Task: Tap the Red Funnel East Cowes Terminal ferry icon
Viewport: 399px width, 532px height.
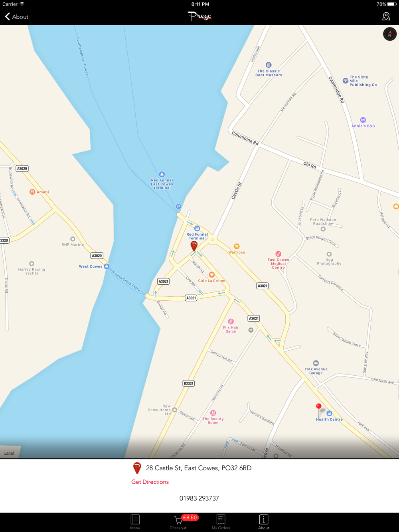Action: 162,174
